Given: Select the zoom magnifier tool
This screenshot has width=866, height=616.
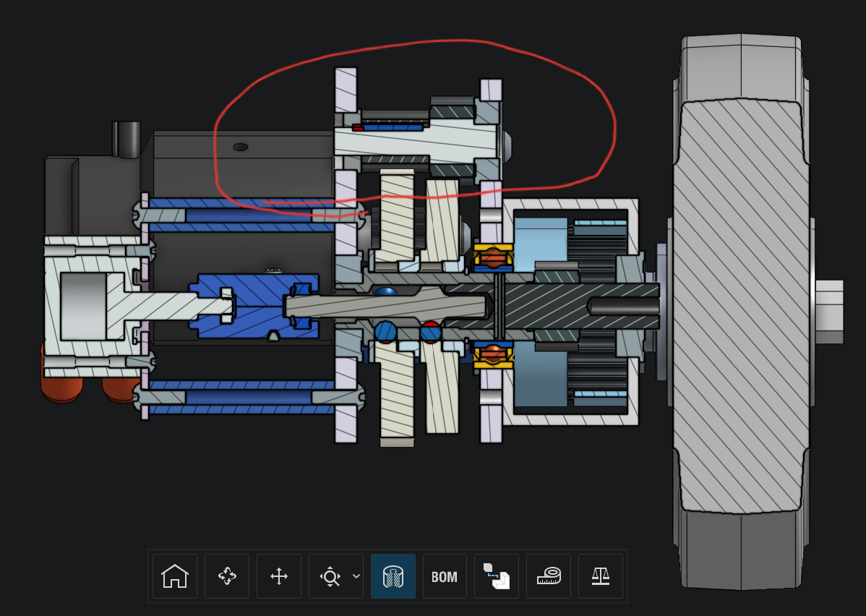Looking at the screenshot, I should pos(330,576).
